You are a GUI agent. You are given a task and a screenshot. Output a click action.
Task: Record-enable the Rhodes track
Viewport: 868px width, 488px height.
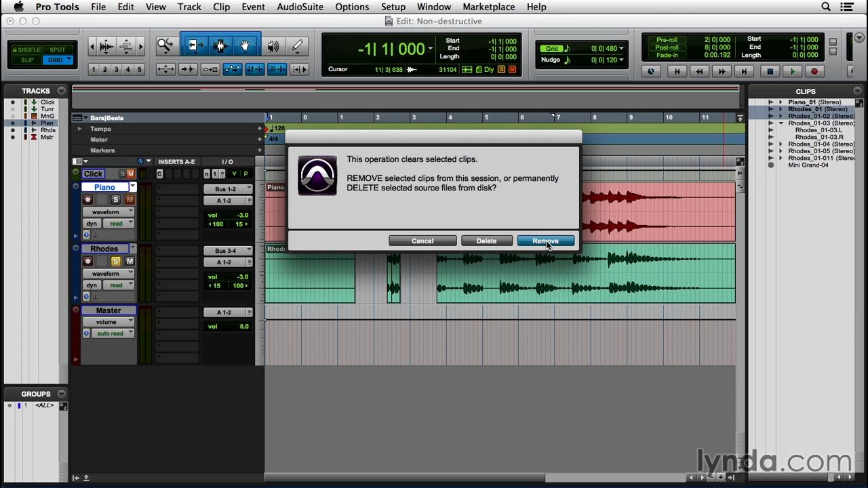pos(87,262)
